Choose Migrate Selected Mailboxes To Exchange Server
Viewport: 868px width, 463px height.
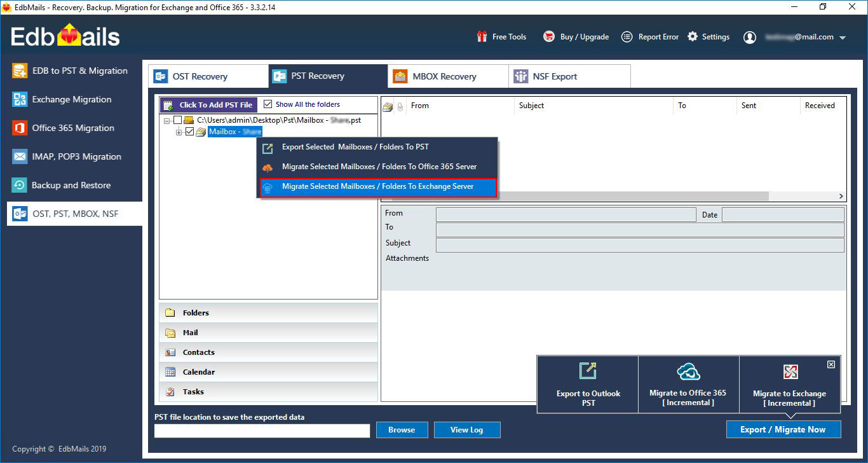pyautogui.click(x=377, y=187)
